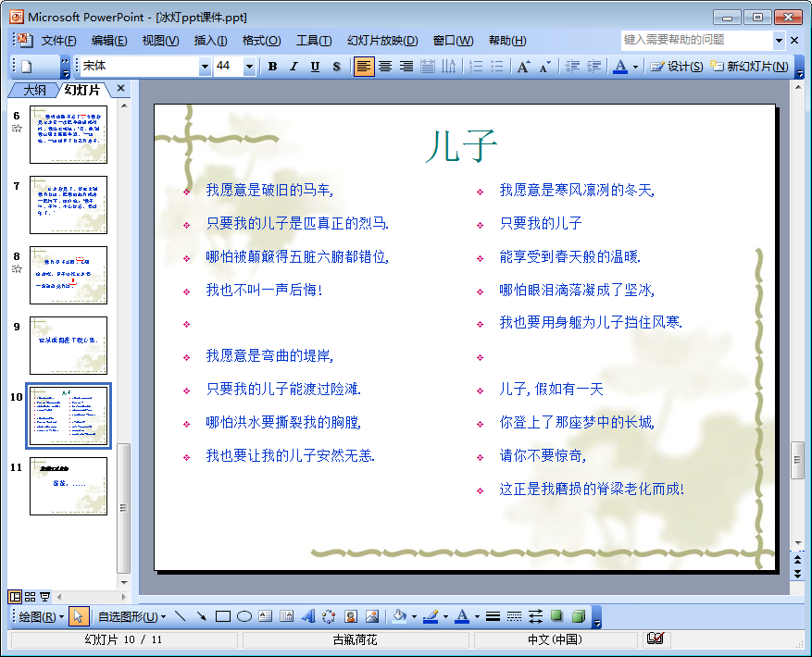
Task: Decrease font size
Action: (x=544, y=67)
